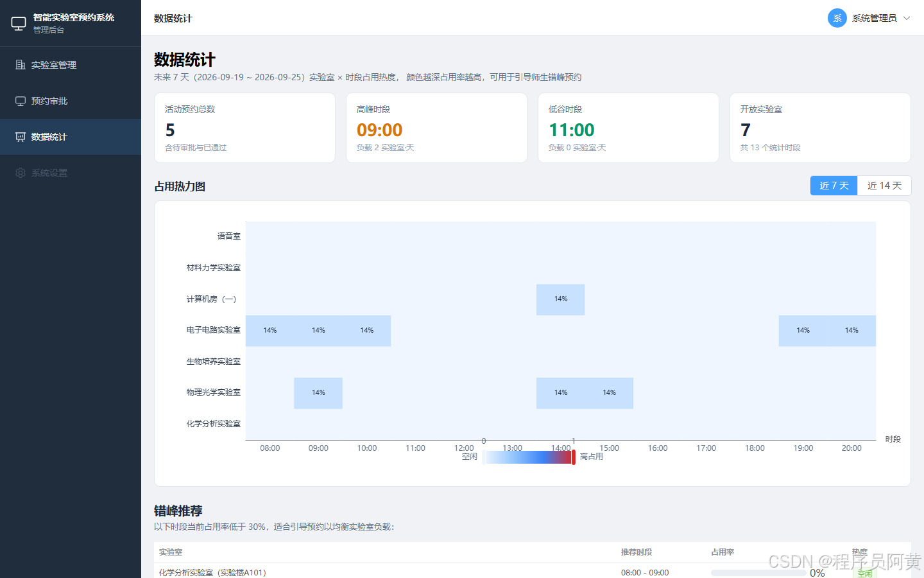Click the 错峰推荐 section heading
924x578 pixels.
click(x=178, y=511)
